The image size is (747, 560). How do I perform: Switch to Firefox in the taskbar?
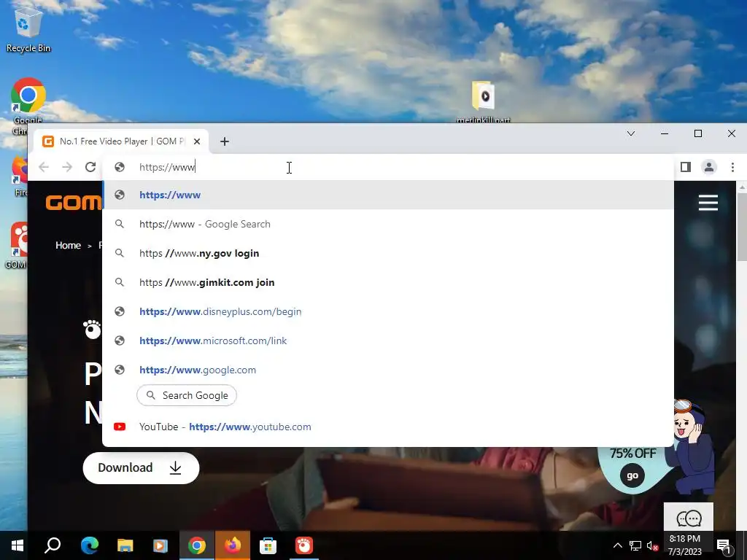(233, 545)
